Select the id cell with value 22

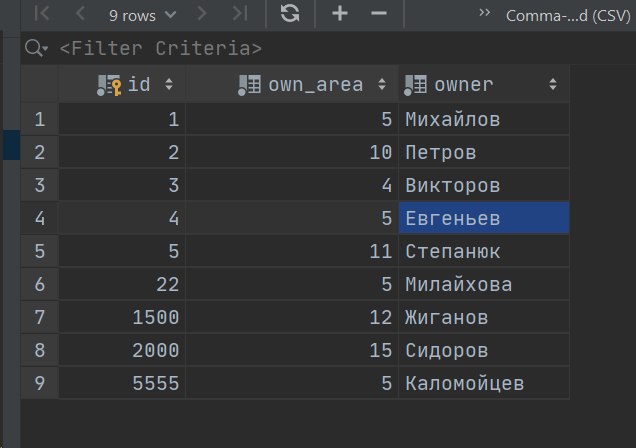tap(122, 284)
